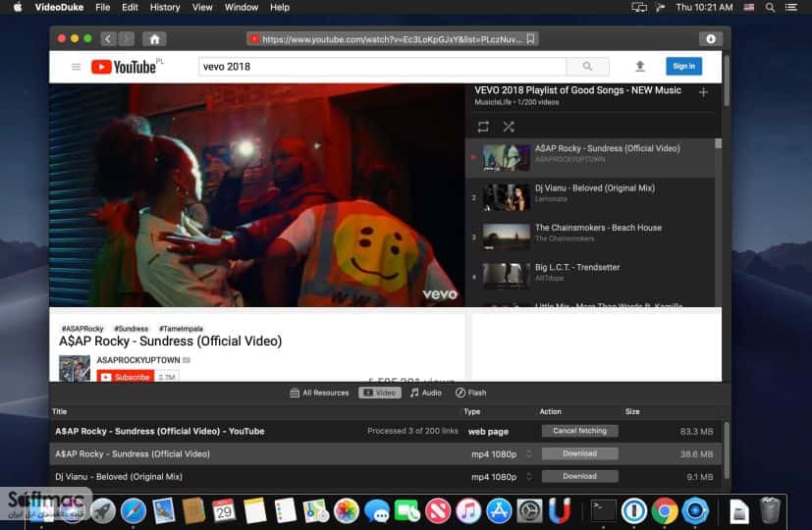The image size is (812, 530).
Task: Click the ASAPROCKYUPTOWN channel avatar
Action: [x=75, y=368]
